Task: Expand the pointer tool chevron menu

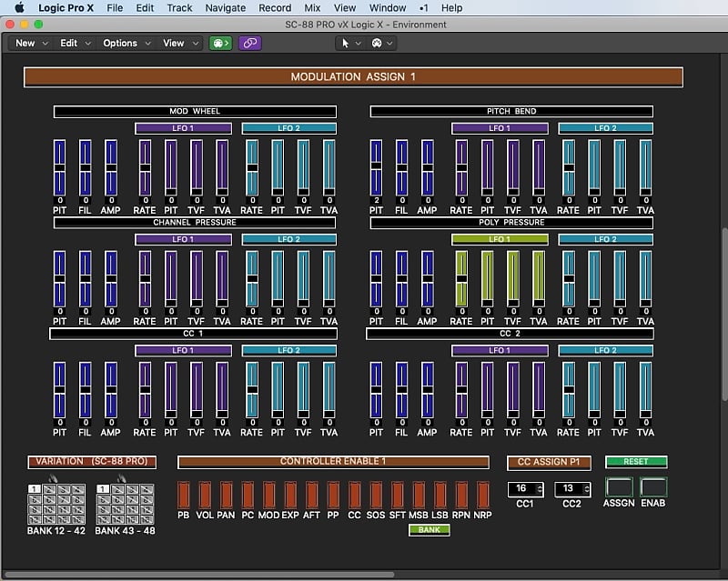Action: point(359,43)
